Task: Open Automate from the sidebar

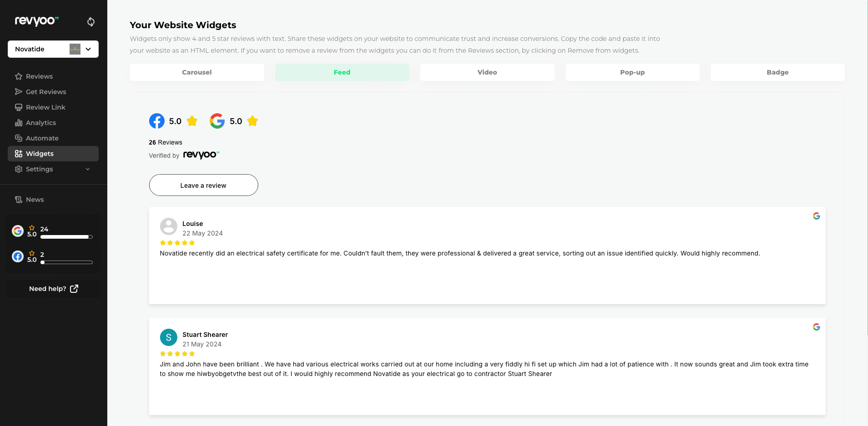Action: pos(53,138)
